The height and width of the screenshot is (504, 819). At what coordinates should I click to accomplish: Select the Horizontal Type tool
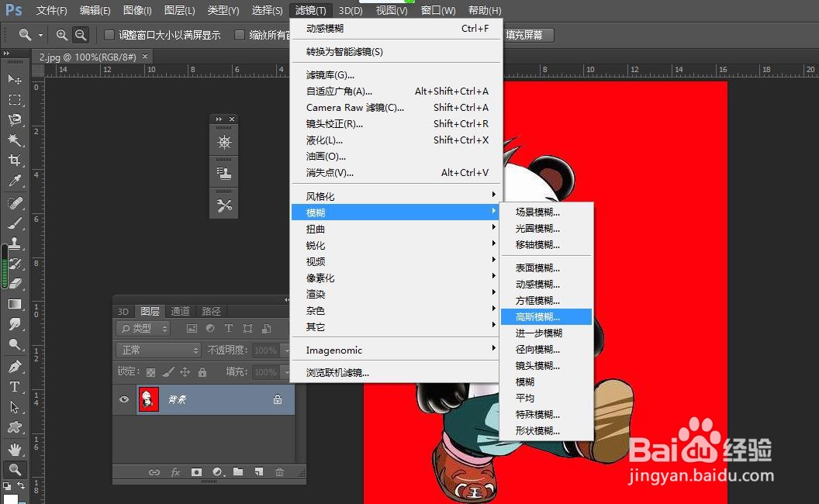[15, 386]
